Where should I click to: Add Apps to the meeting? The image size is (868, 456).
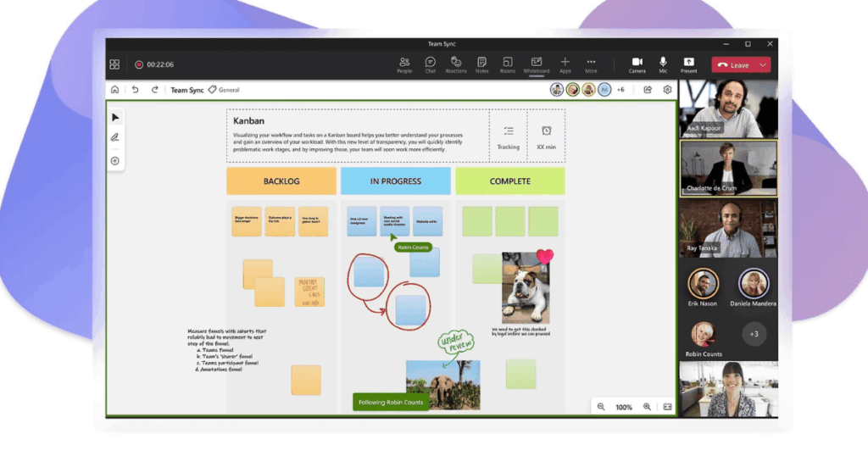click(565, 64)
